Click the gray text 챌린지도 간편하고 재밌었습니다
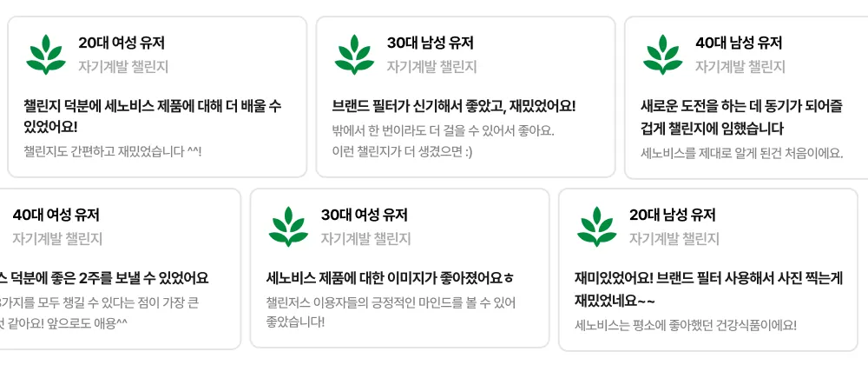868x365 pixels. [x=113, y=151]
